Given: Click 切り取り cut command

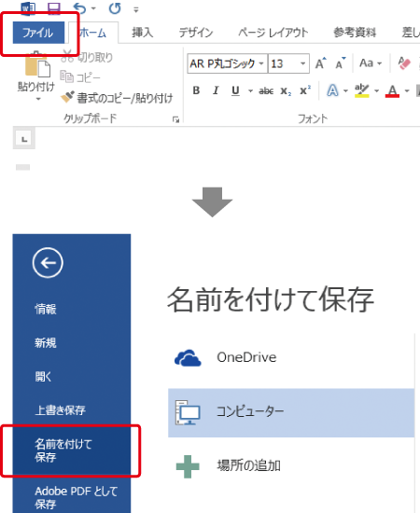Looking at the screenshot, I should (87, 57).
